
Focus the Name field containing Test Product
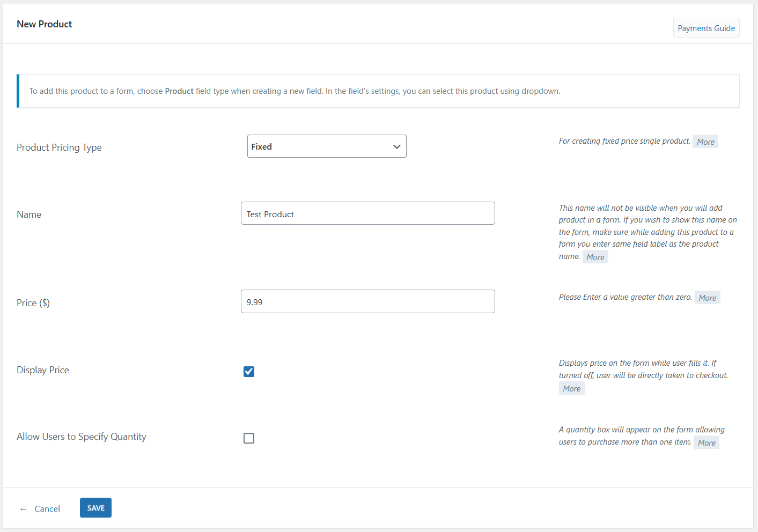(367, 213)
